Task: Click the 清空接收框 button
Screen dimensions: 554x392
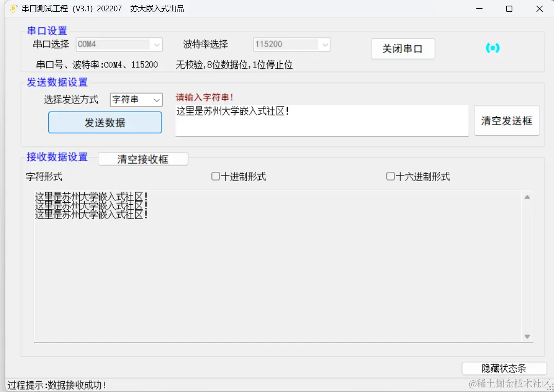Action: pyautogui.click(x=143, y=158)
